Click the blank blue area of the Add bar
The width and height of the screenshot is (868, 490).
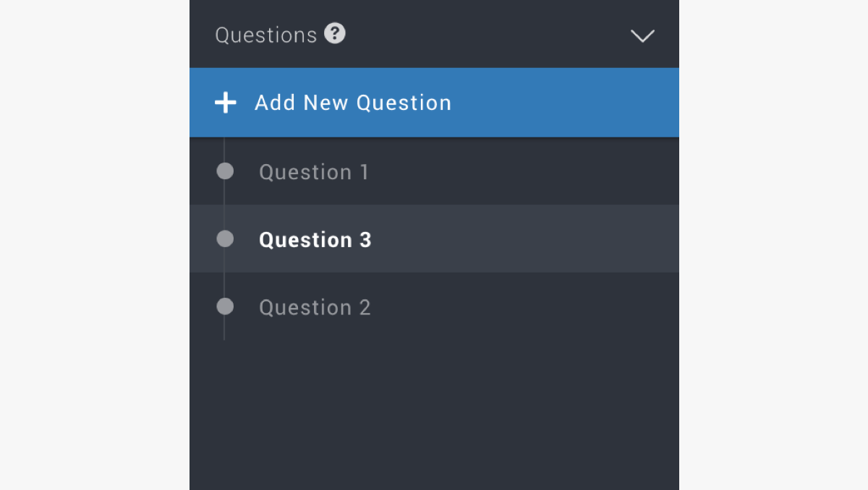pyautogui.click(x=564, y=103)
